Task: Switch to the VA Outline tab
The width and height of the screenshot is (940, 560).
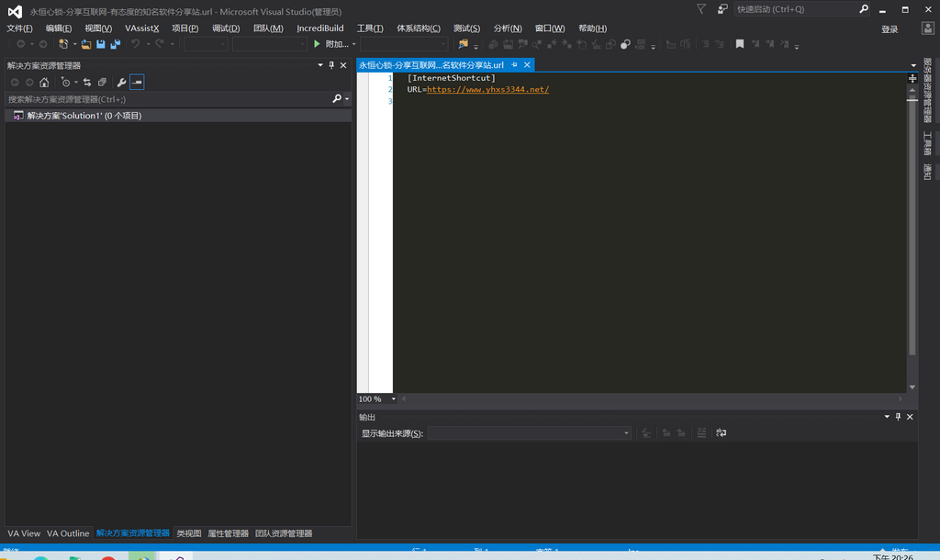Action: click(x=68, y=533)
